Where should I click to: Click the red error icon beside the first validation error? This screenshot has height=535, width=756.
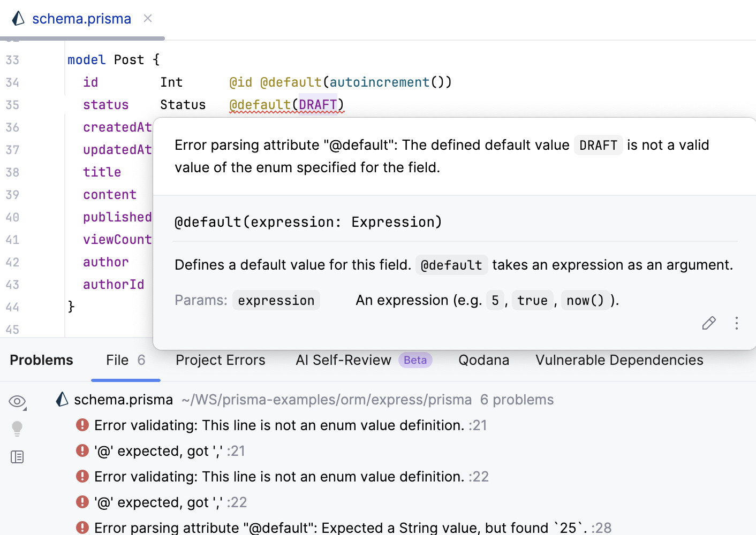point(82,424)
